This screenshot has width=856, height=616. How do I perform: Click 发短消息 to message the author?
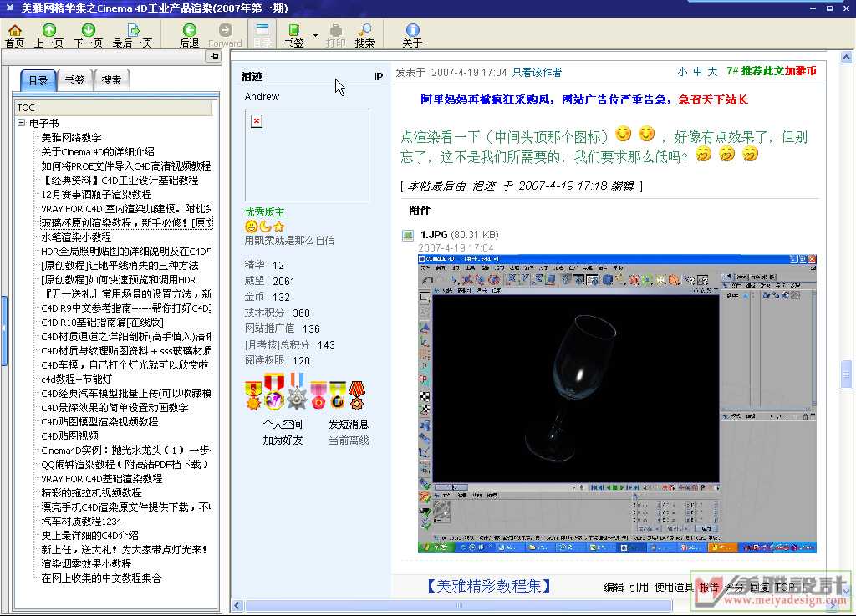tap(349, 425)
